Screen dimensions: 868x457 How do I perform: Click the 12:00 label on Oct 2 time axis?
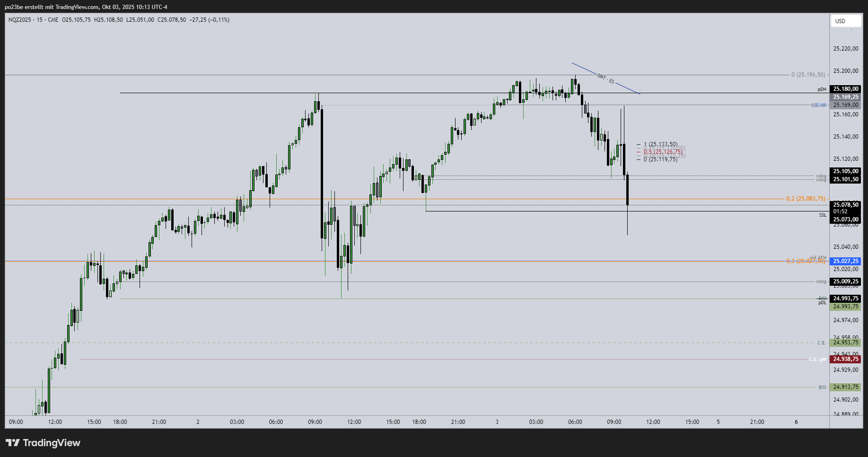[354, 422]
